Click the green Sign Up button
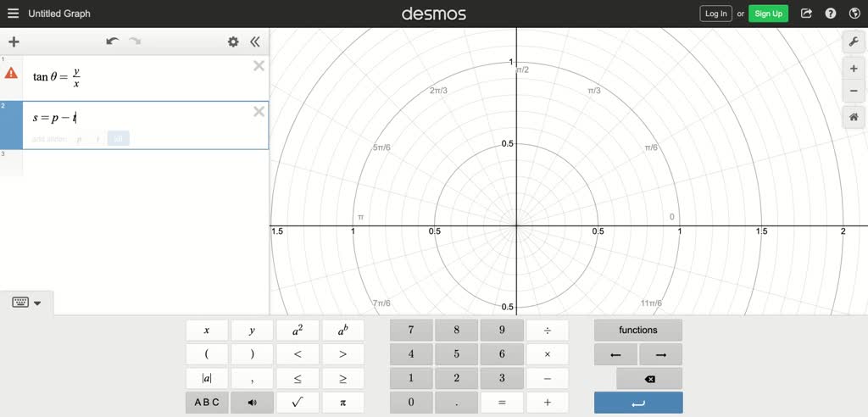This screenshot has height=417, width=868. tap(768, 14)
